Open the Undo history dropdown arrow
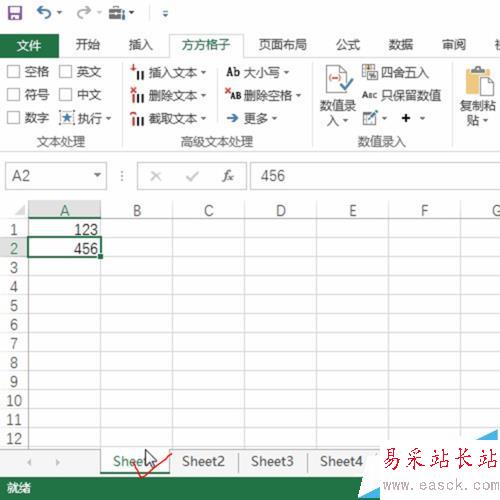Viewport: 500px width, 500px height. tap(60, 13)
